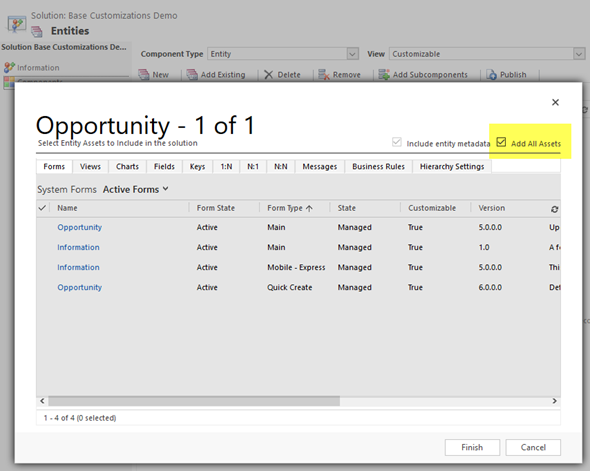The height and width of the screenshot is (471, 590).
Task: Click the New entity toolbar icon
Action: coord(144,74)
